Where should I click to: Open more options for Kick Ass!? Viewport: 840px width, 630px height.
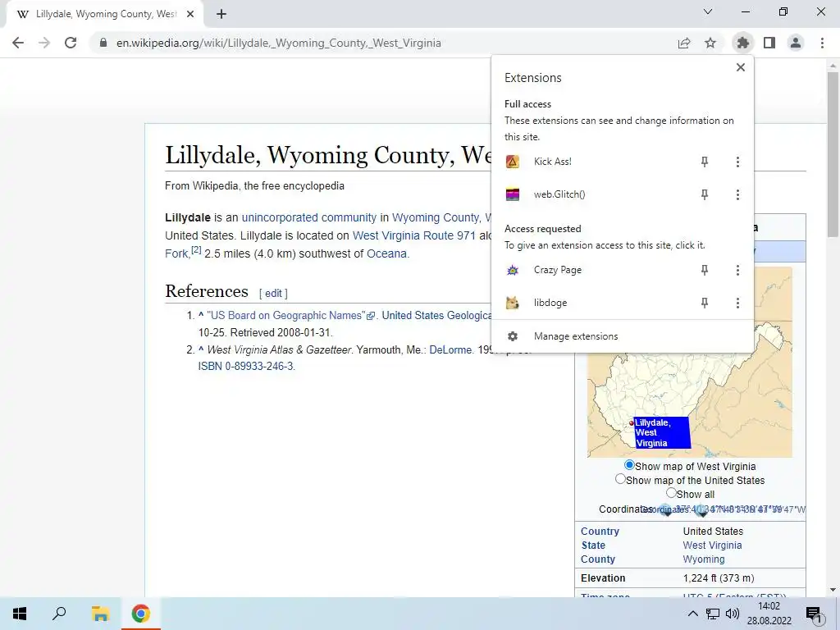tap(737, 162)
